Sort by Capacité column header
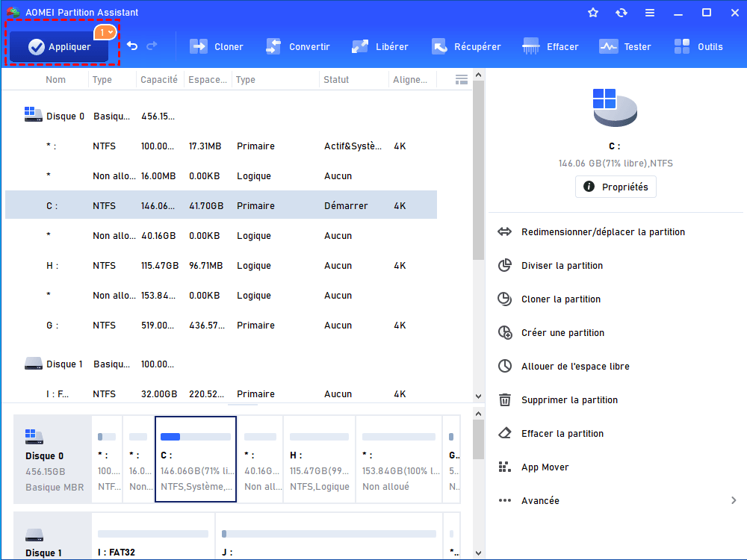The height and width of the screenshot is (560, 747). click(x=159, y=80)
